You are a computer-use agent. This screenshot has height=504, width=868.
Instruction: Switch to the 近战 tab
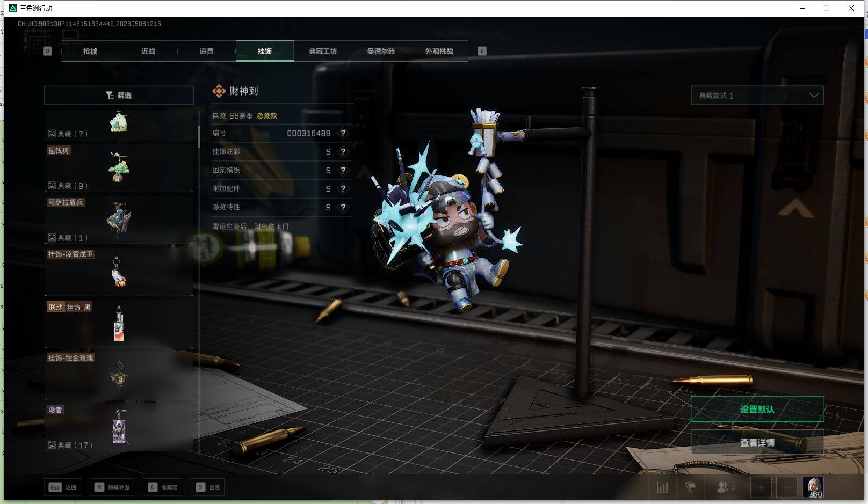pyautogui.click(x=148, y=51)
